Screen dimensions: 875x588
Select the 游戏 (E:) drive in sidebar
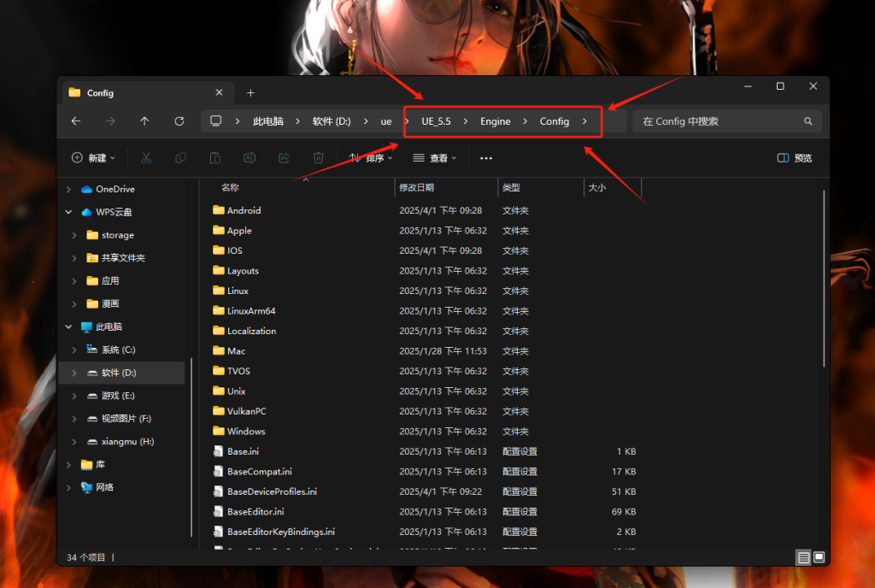coord(118,396)
